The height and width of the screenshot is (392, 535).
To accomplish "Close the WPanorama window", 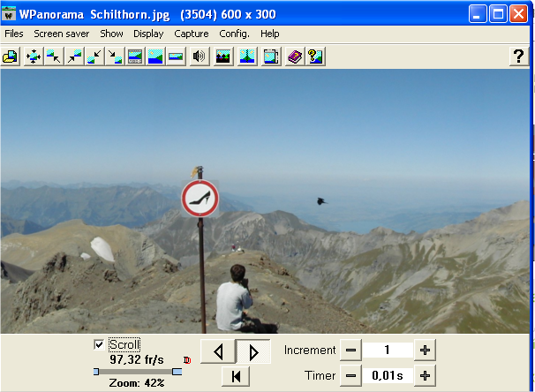I will pyautogui.click(x=518, y=14).
